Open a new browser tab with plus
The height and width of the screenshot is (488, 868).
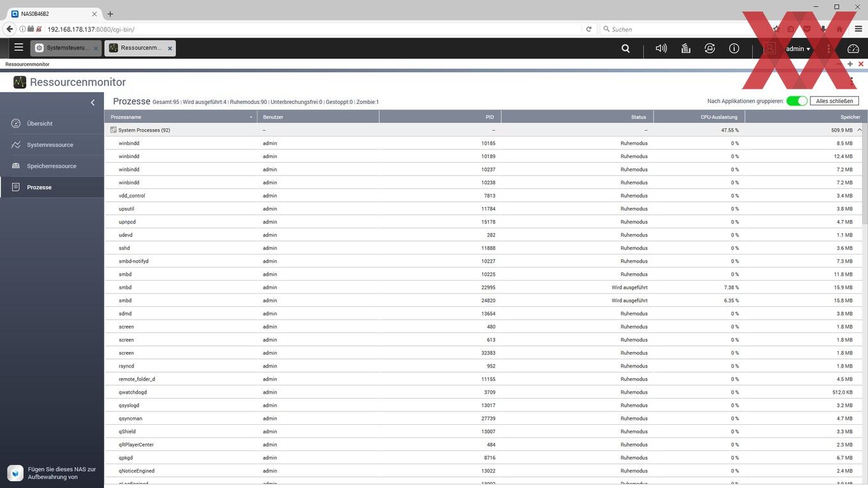tap(110, 13)
